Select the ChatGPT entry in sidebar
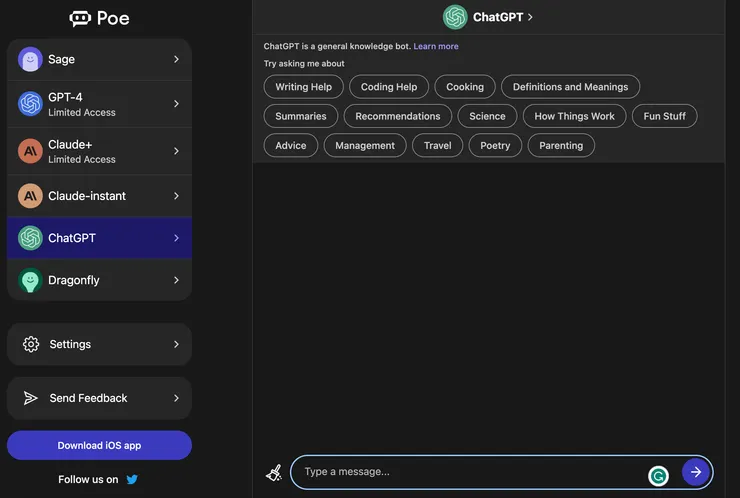Image resolution: width=740 pixels, height=498 pixels. click(x=72, y=238)
